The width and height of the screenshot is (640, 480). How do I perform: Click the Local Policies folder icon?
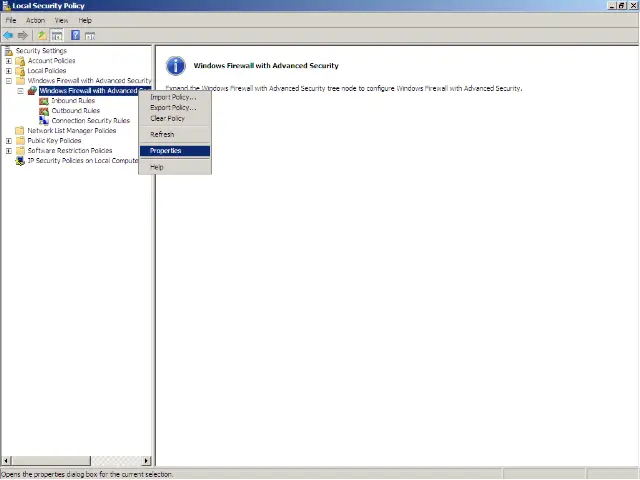(x=20, y=71)
